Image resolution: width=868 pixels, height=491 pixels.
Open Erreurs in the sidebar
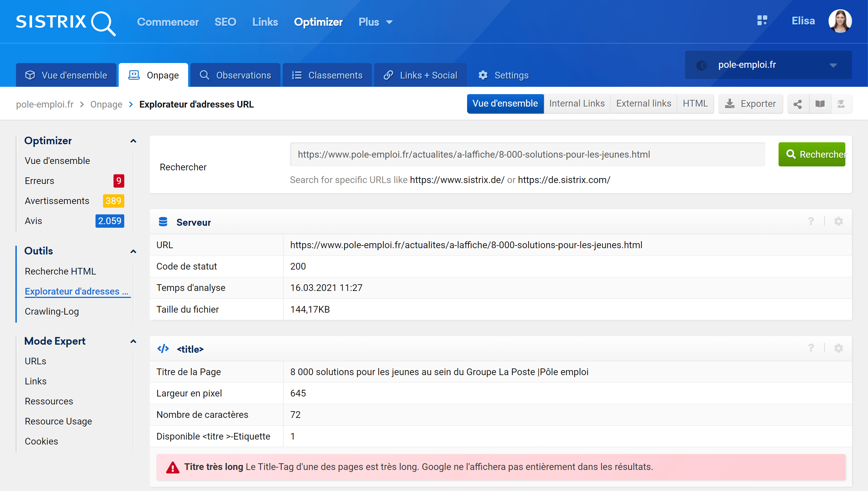(x=39, y=181)
